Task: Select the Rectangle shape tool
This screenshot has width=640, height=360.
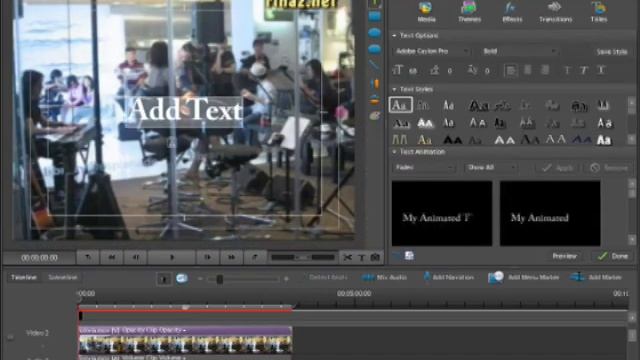Action: point(374,17)
